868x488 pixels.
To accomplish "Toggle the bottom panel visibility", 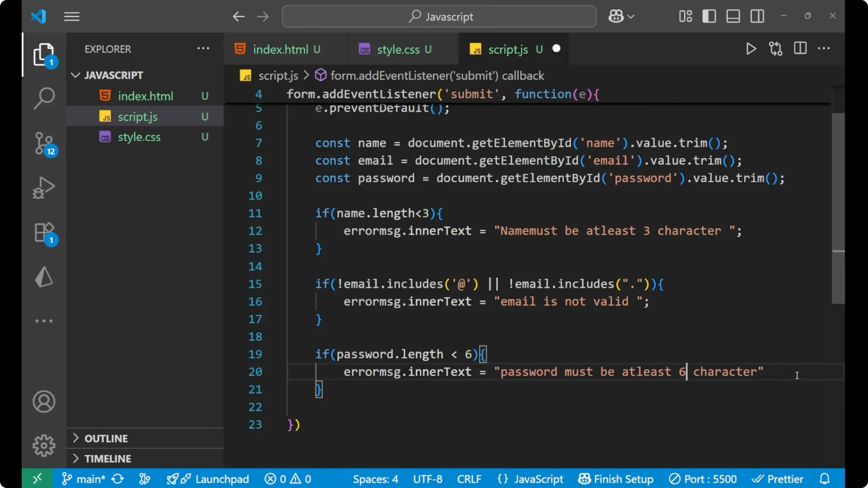I will tap(733, 16).
